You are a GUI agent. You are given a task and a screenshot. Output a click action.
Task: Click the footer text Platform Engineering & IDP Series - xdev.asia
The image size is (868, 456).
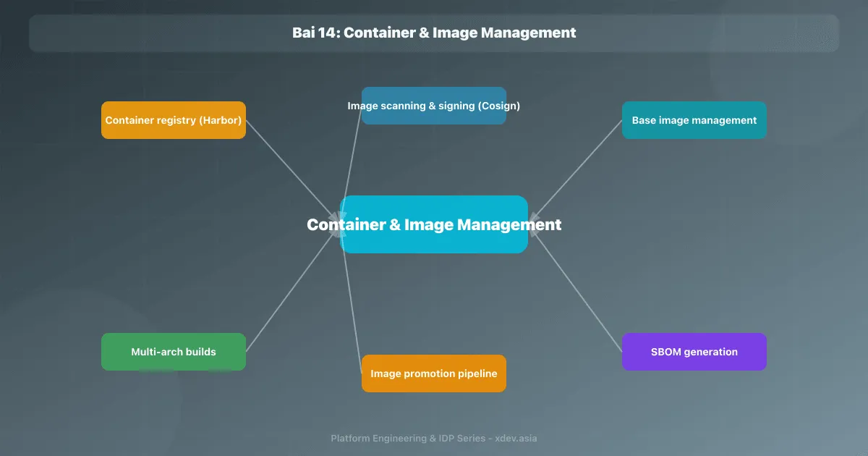434,438
